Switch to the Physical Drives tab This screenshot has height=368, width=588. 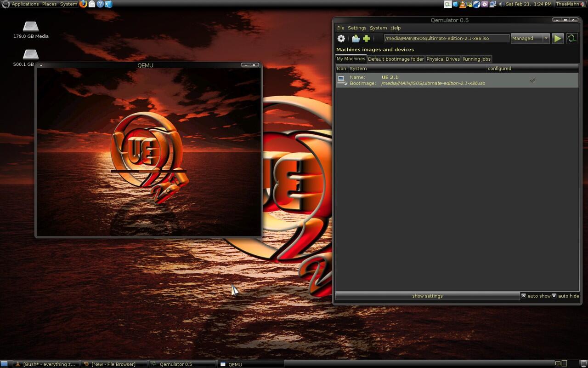pyautogui.click(x=442, y=59)
